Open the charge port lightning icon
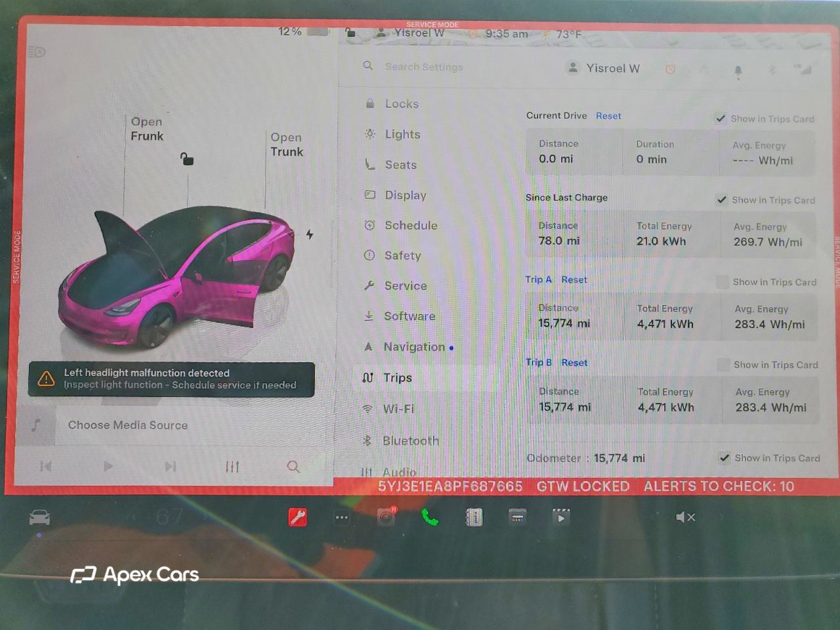Viewport: 840px width, 630px height. point(309,234)
